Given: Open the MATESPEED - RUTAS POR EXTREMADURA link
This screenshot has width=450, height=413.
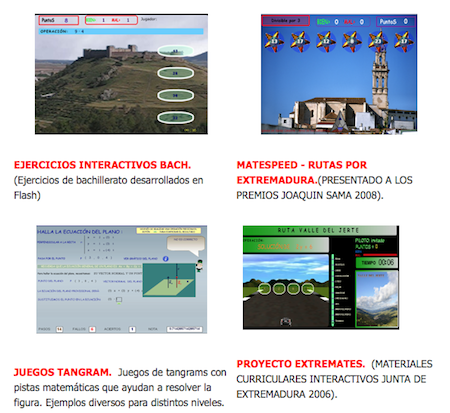Looking at the screenshot, I should (302, 173).
